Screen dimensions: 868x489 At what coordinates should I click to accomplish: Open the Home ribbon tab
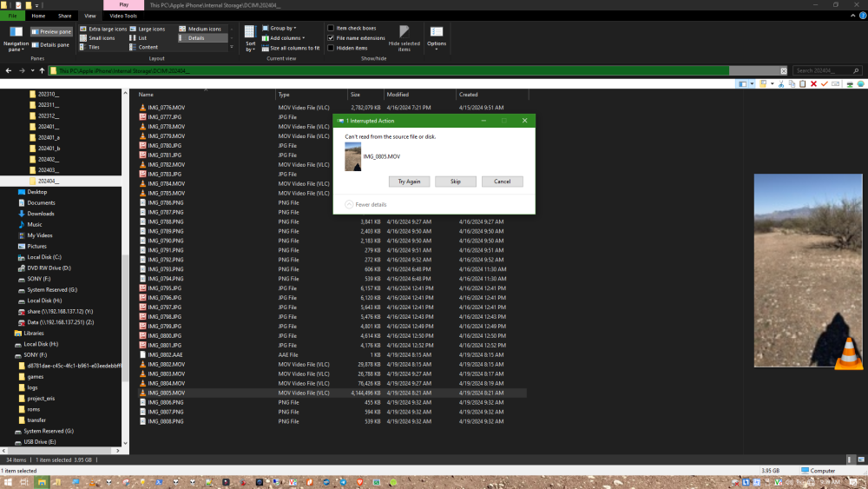[x=38, y=16]
